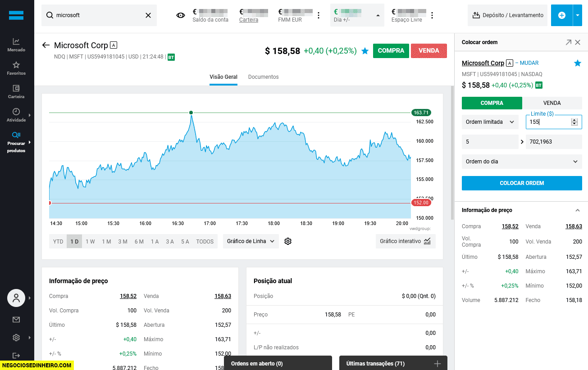Click the red VENDA button in header
588x370 pixels.
(429, 51)
